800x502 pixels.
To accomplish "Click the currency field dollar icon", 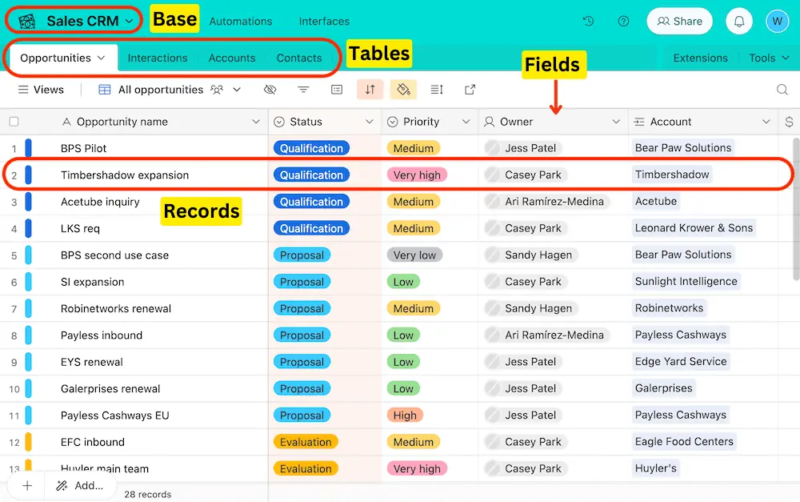I will (789, 122).
